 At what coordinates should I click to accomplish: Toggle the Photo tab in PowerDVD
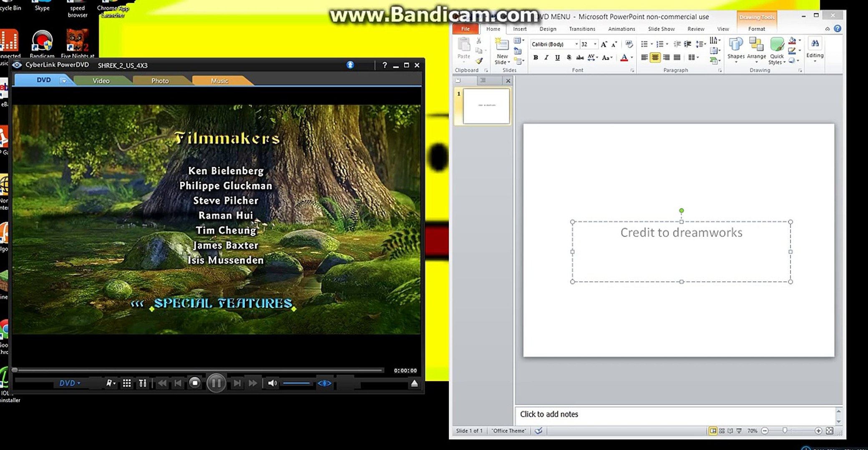coord(160,80)
